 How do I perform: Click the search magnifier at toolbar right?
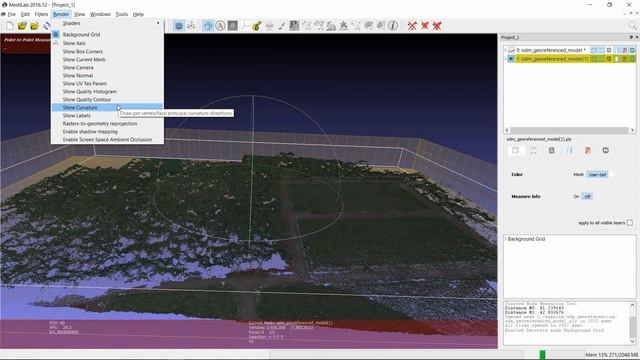(x=633, y=26)
